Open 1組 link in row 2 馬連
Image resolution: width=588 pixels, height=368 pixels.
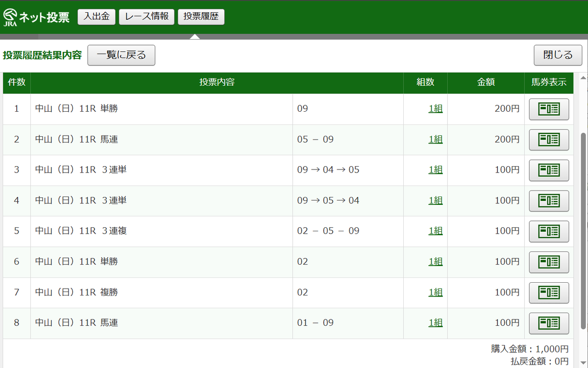click(435, 140)
